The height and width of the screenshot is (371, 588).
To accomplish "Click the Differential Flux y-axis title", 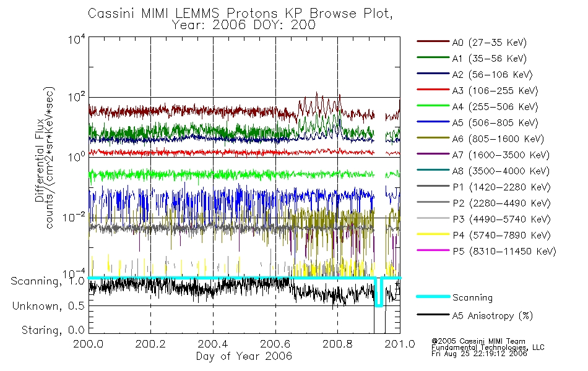I will click(40, 160).
